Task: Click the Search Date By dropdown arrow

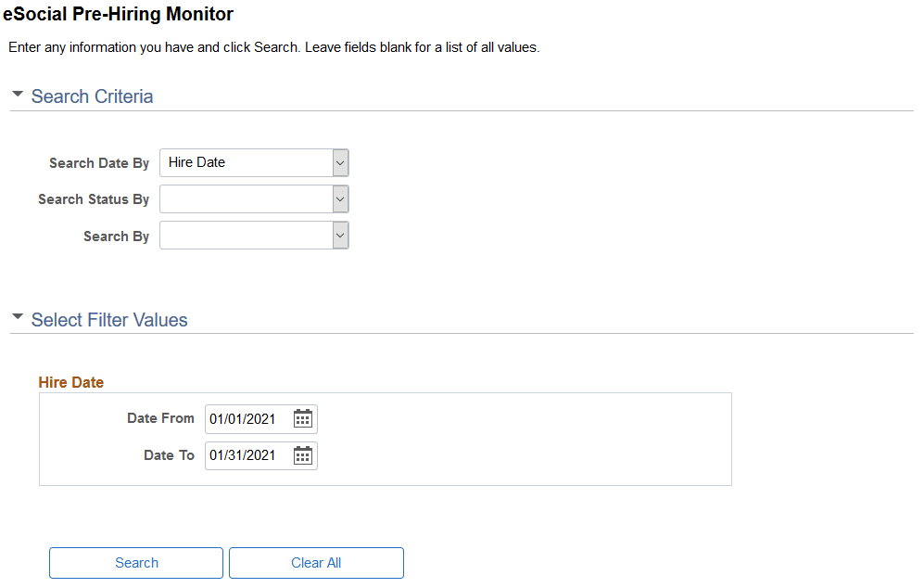Action: (x=340, y=162)
